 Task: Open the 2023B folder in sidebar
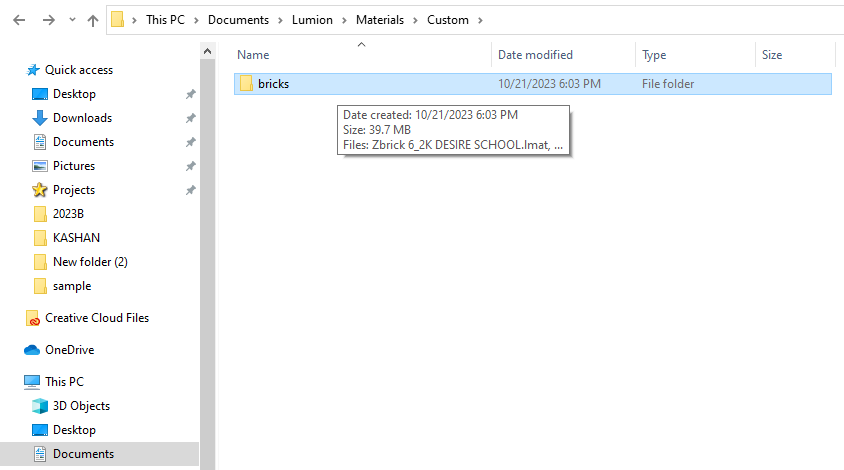point(68,214)
